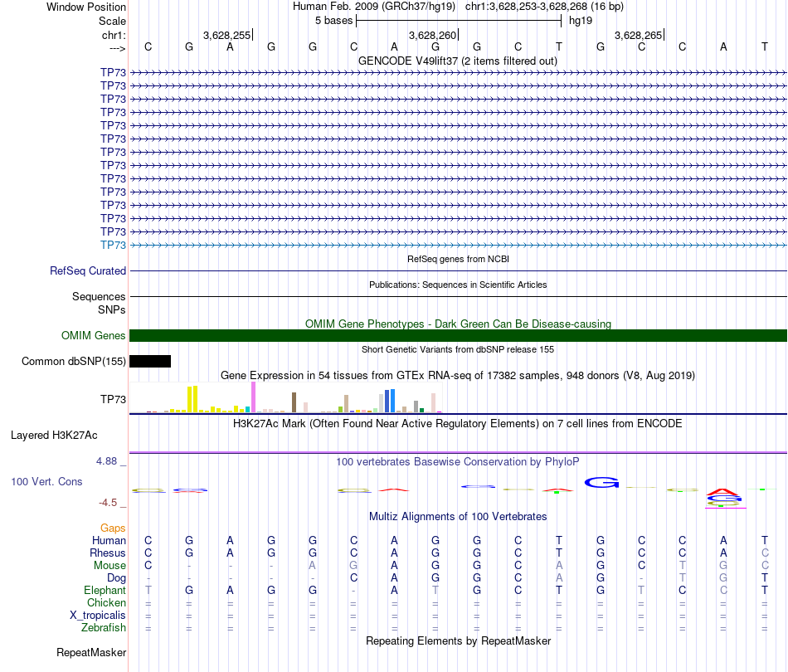
Task: Click the OMIM Gene Phenotypes track title
Action: click(x=458, y=324)
